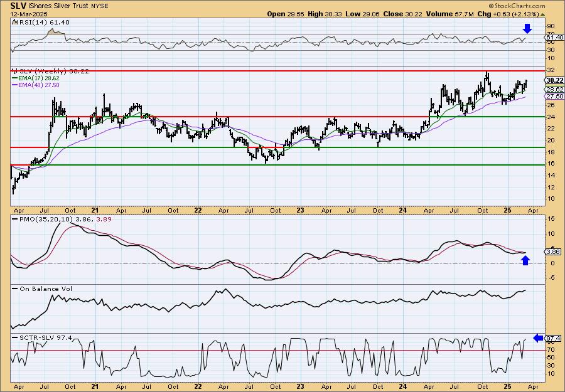Viewport: 565px width, 392px height.
Task: Click the purple line swatch beside EMA(43)
Action: coord(15,85)
